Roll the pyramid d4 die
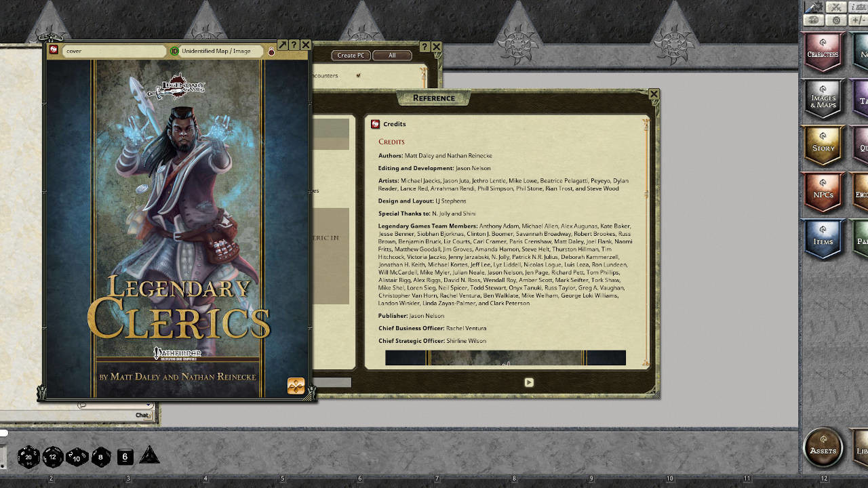This screenshot has width=868, height=488. 148,457
